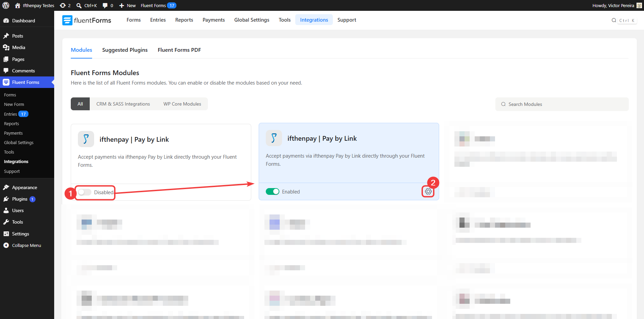Click the Tools wrench icon in sidebar

pyautogui.click(x=6, y=222)
